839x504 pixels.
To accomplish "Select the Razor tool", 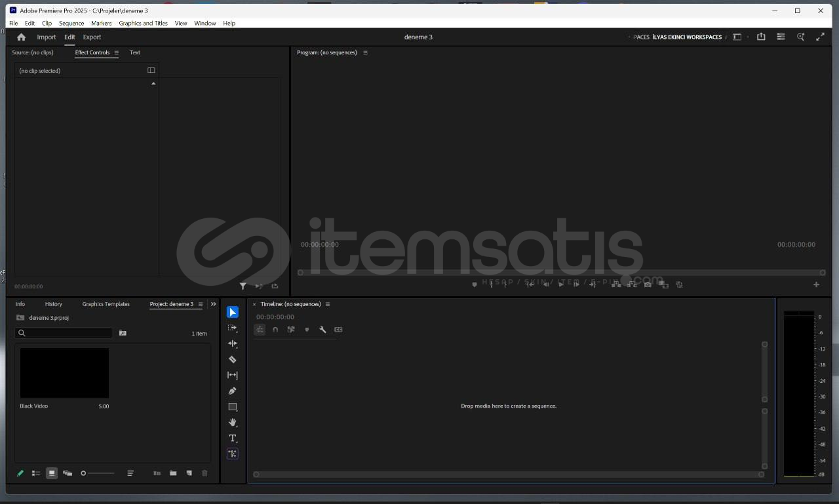I will (x=232, y=359).
